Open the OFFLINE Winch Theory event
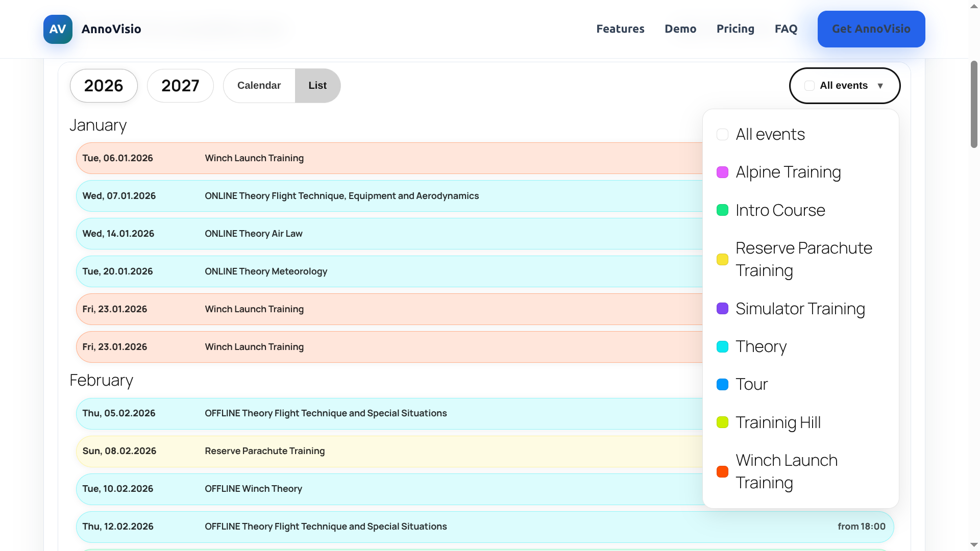980x551 pixels. 389,489
